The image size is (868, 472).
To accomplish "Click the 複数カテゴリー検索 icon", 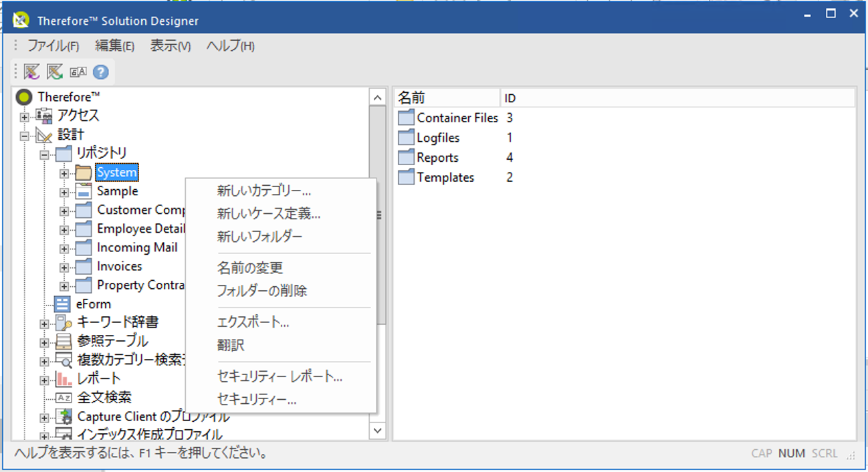I will point(64,360).
